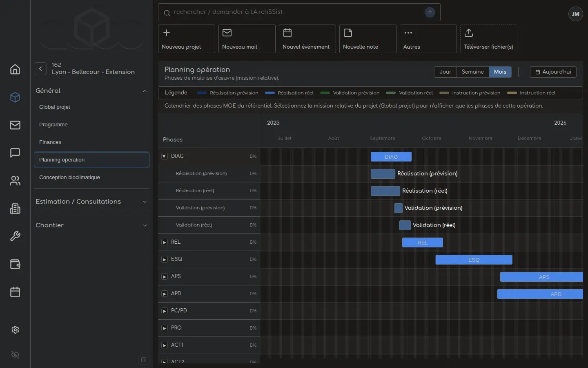The height and width of the screenshot is (368, 588).
Task: Open the Programme menu item
Action: [91, 125]
